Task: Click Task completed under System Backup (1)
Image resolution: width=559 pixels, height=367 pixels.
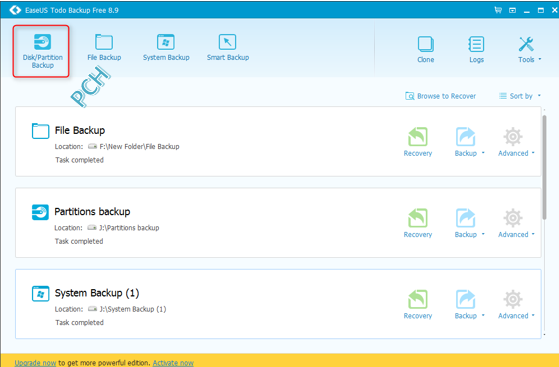Action: (x=79, y=323)
